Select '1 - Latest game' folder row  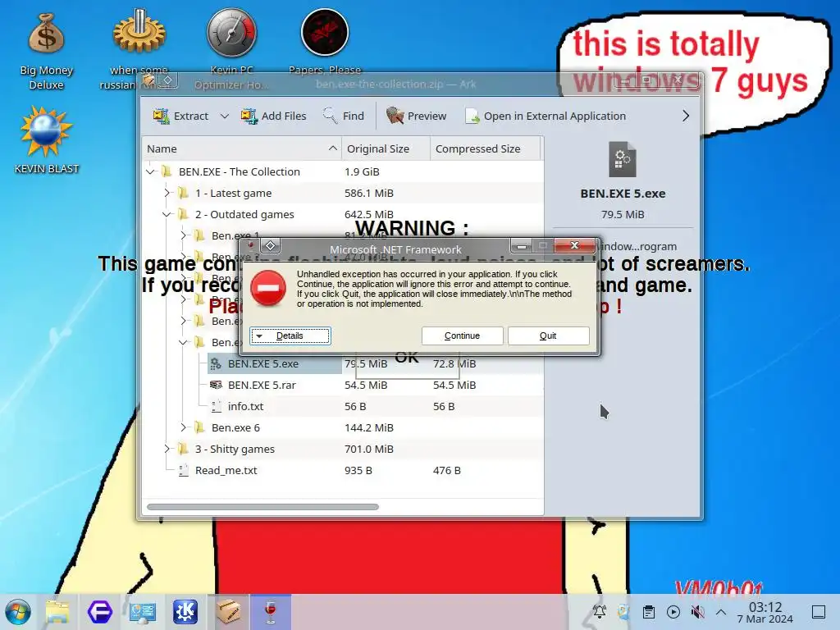[343, 193]
